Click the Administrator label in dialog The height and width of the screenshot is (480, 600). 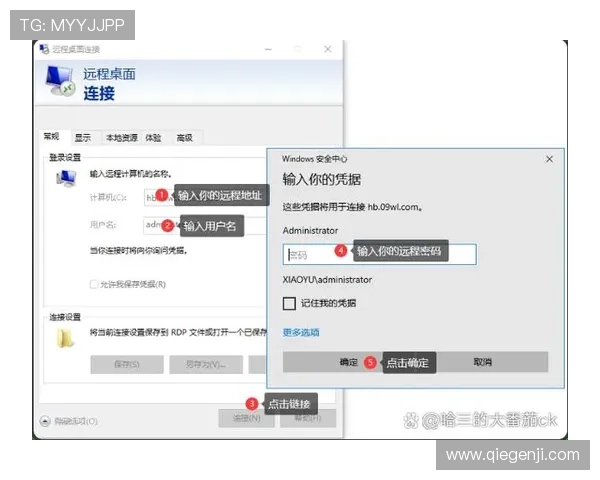310,231
